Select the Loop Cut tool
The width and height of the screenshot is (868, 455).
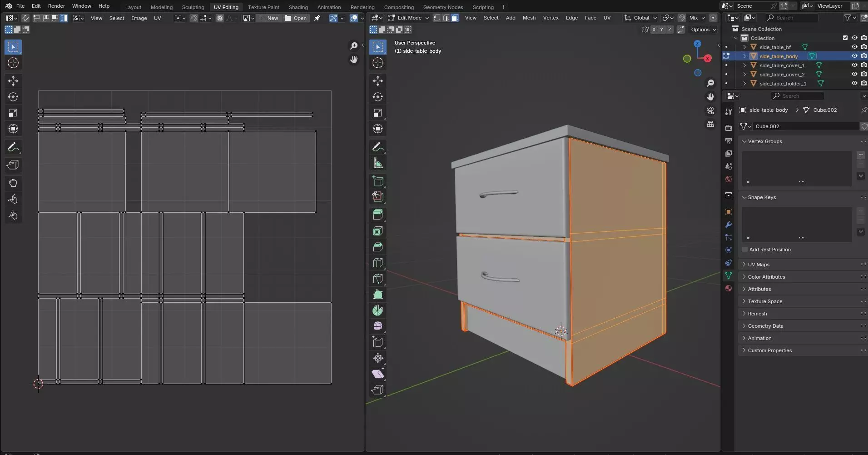(x=377, y=263)
